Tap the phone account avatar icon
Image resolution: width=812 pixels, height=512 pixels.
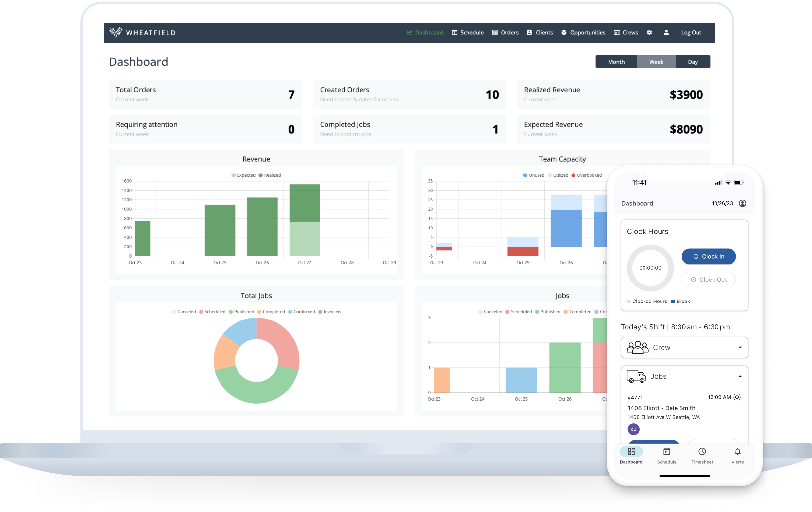click(x=742, y=203)
